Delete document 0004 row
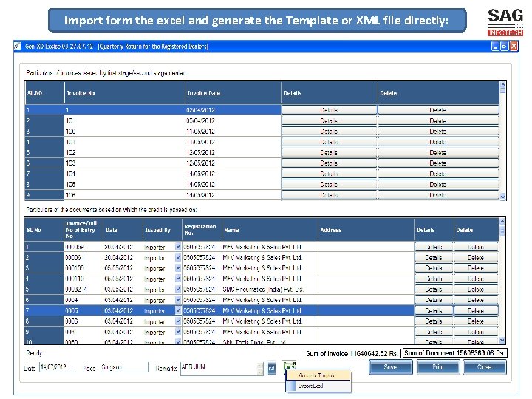 (x=476, y=300)
